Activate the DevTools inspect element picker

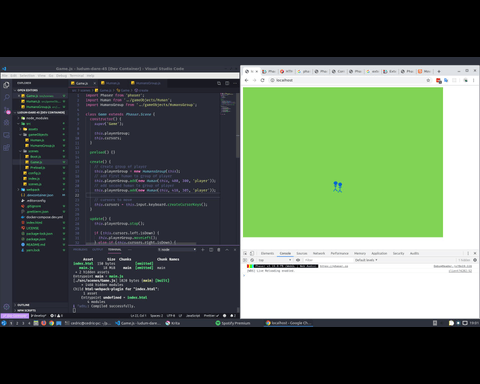coord(245,253)
